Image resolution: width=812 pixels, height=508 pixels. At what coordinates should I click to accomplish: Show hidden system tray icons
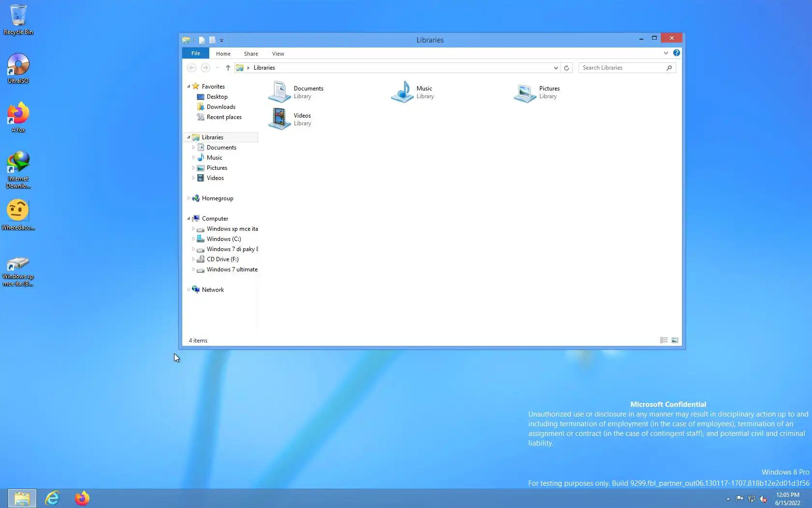click(x=728, y=499)
